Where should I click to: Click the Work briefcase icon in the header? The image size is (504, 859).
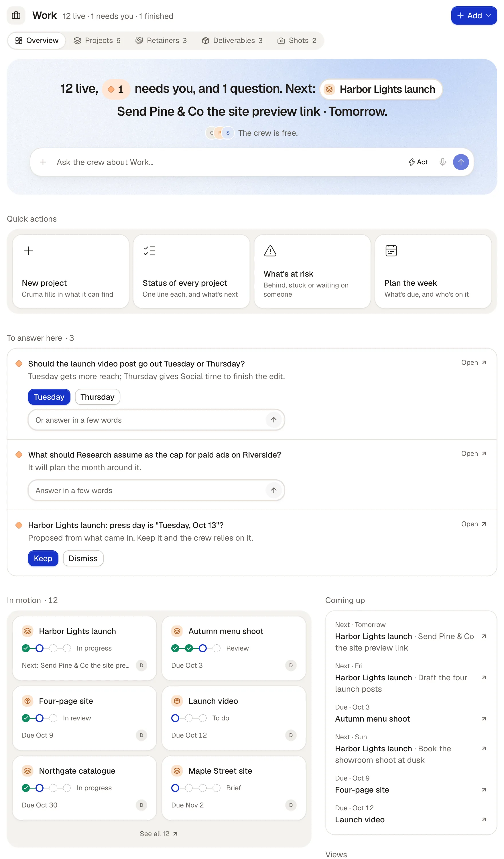tap(16, 15)
